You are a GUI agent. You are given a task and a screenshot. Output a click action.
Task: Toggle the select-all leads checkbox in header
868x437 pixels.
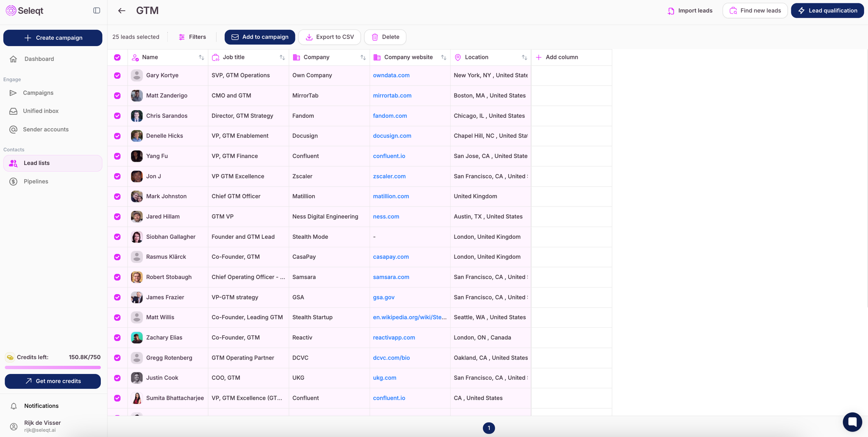point(117,58)
